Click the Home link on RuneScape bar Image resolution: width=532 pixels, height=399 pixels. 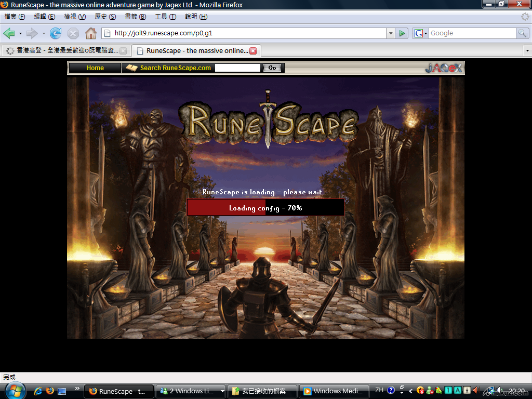95,68
